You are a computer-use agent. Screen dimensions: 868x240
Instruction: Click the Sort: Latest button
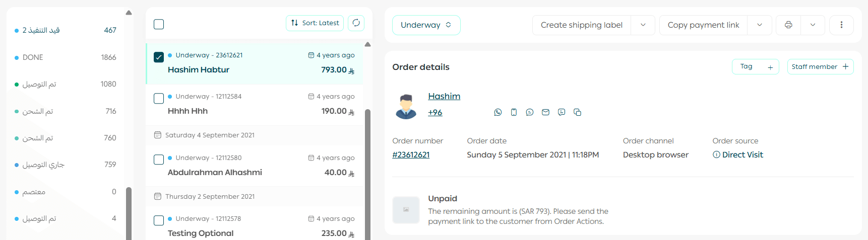315,23
